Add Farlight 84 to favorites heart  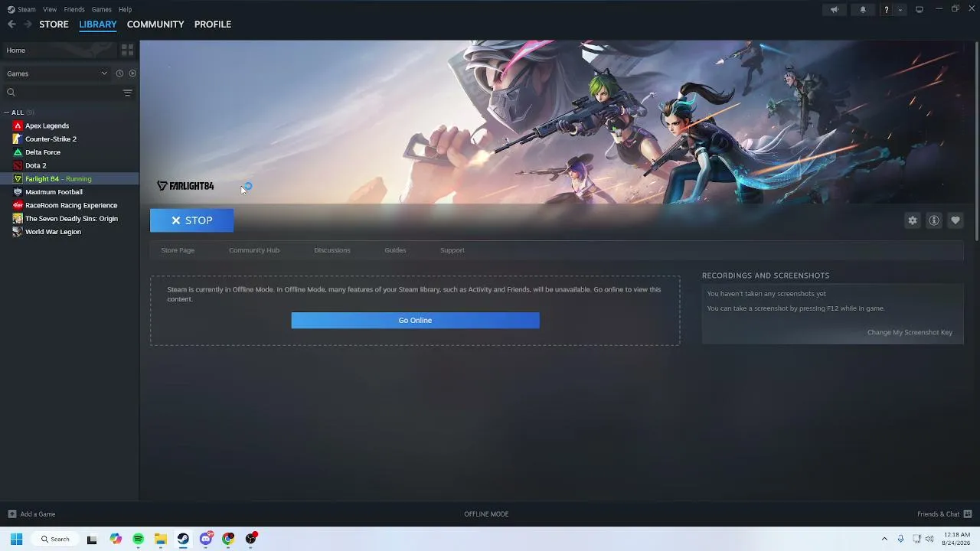pyautogui.click(x=955, y=220)
